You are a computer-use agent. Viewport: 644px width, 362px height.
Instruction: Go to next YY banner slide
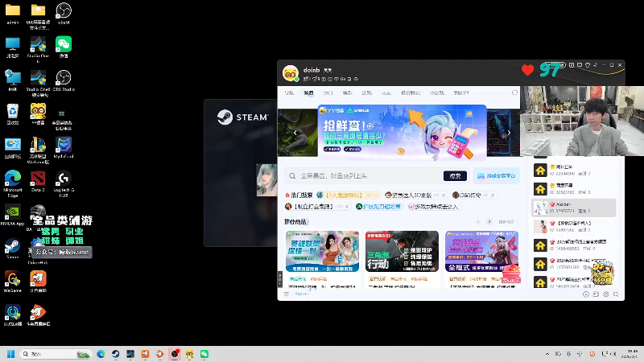click(x=509, y=133)
